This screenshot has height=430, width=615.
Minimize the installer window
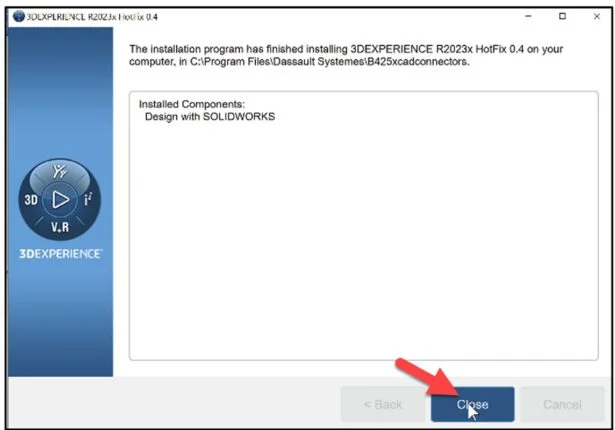(x=527, y=17)
